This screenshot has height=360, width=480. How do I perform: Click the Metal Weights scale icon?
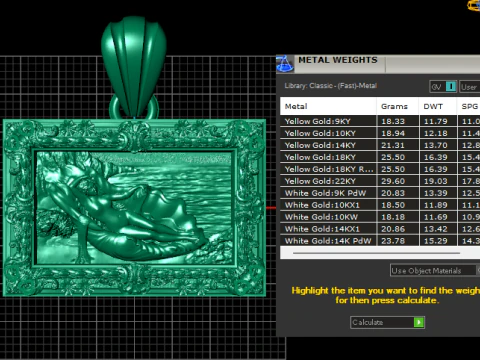pos(285,64)
